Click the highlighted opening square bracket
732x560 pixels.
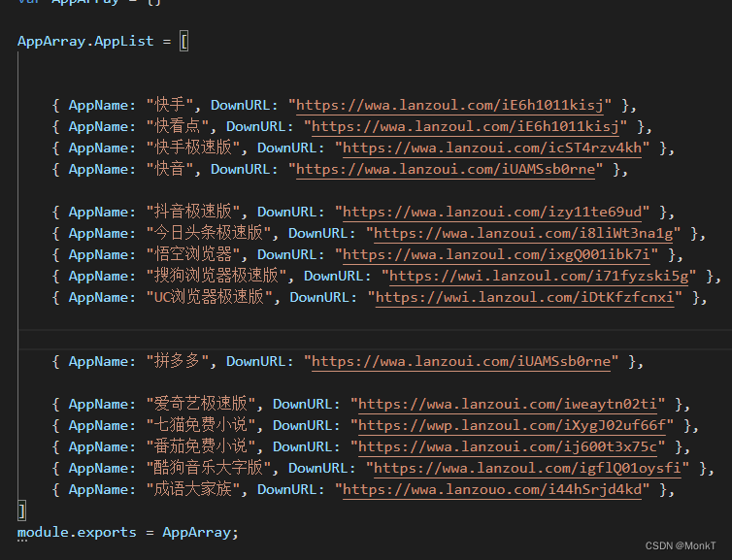(x=183, y=42)
